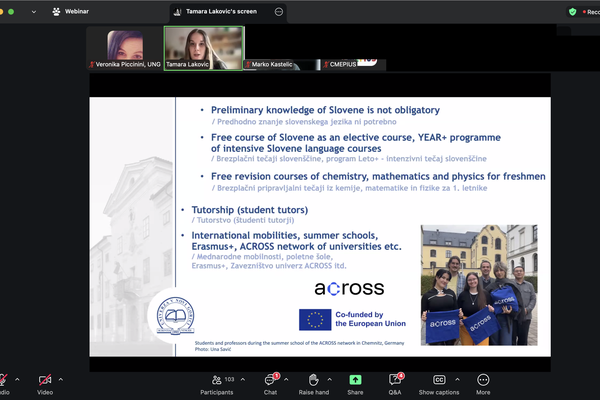
Task: Turn on Show captions
Action: point(439,384)
